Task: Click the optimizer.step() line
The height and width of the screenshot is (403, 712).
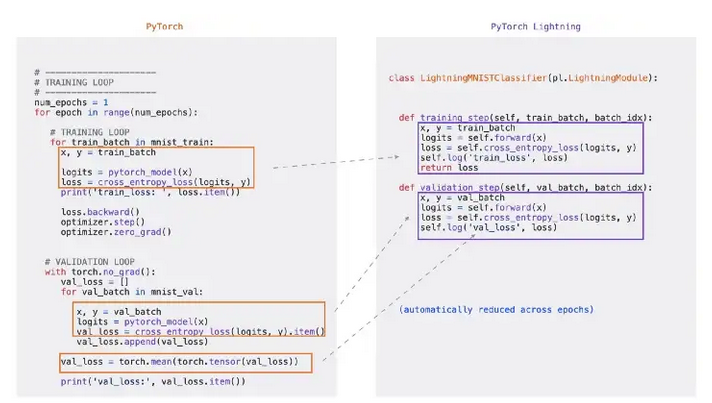Action: [104, 222]
